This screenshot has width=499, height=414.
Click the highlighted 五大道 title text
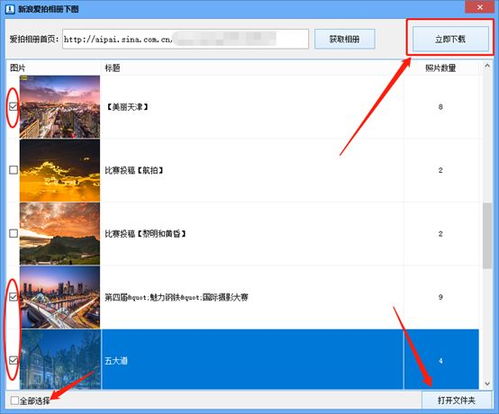click(x=116, y=361)
